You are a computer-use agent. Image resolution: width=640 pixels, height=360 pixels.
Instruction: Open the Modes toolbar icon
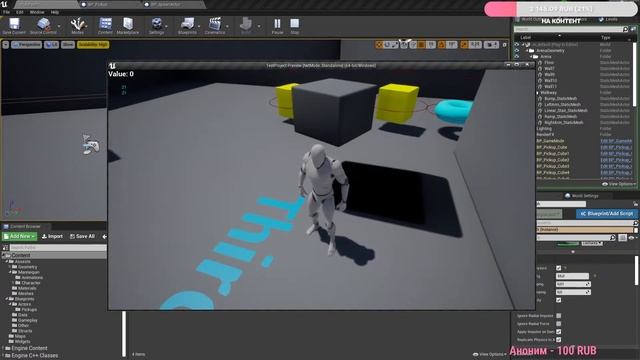pos(78,25)
